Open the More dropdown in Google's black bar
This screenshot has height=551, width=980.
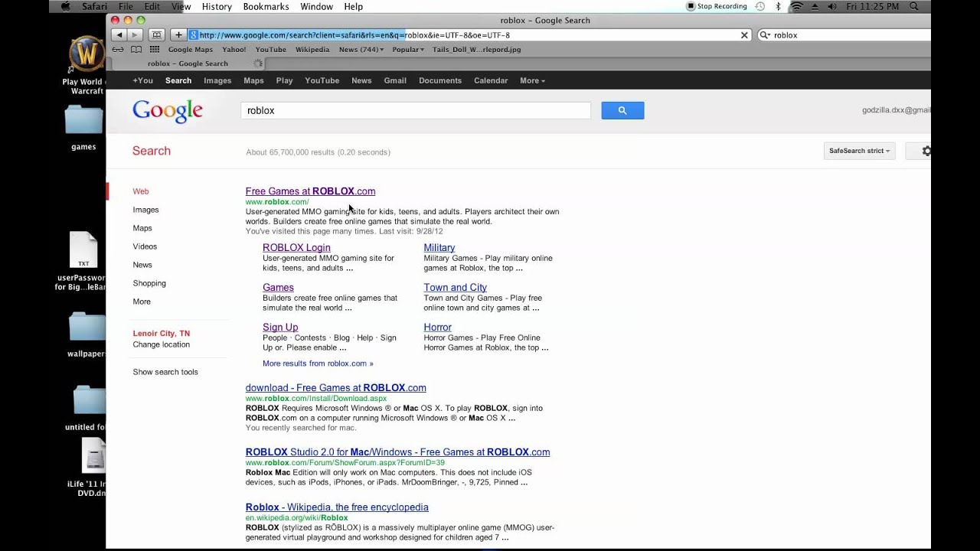pyautogui.click(x=532, y=80)
